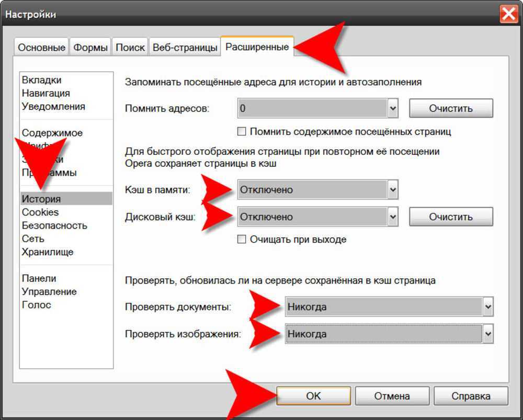Screen dimensions: 523x420
Task: Toggle the Очищать при выходе checkbox
Action: point(242,239)
